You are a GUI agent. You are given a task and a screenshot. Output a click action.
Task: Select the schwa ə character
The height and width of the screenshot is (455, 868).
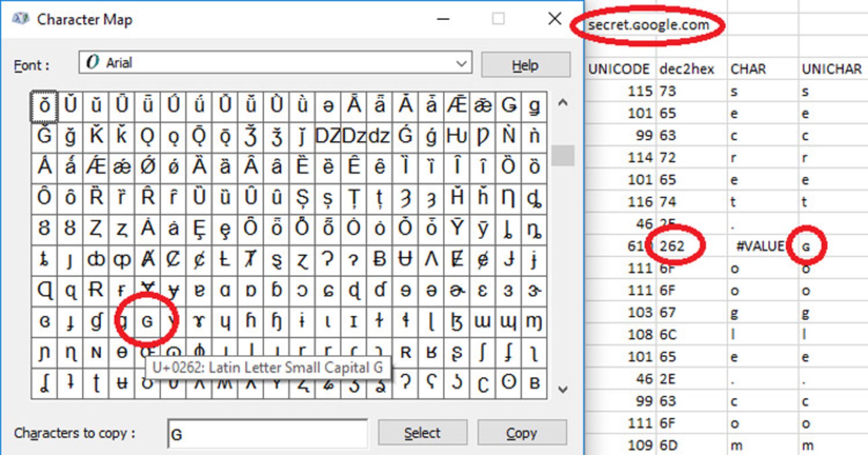pos(328,106)
